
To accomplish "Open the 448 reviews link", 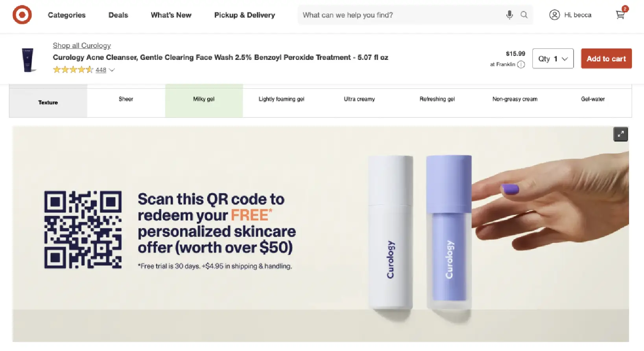I will pos(101,70).
